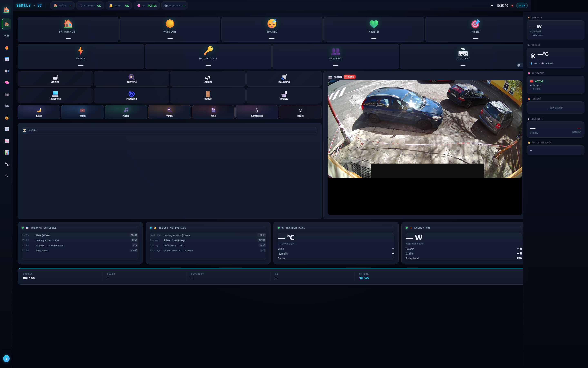This screenshot has width=588, height=368.
Task: Activate the Kino cinema scene
Action: [x=213, y=112]
